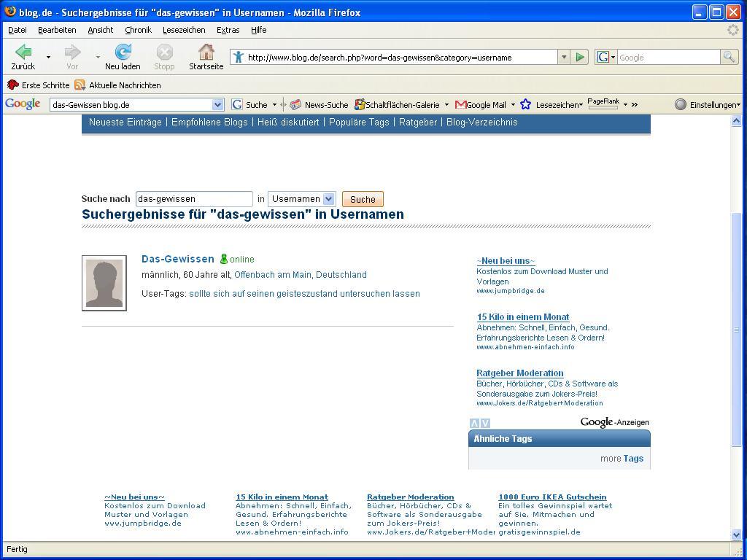Click the Lesezeichen star icon

pos(525,105)
